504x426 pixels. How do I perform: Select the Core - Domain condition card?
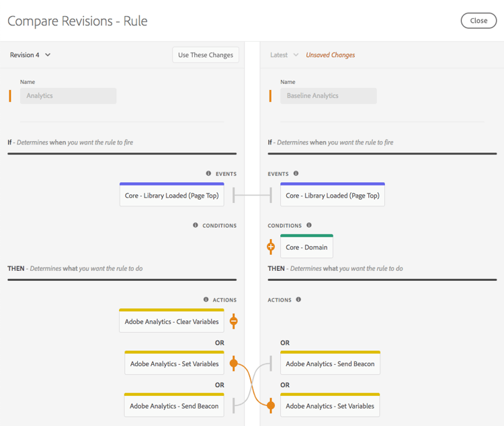click(306, 247)
